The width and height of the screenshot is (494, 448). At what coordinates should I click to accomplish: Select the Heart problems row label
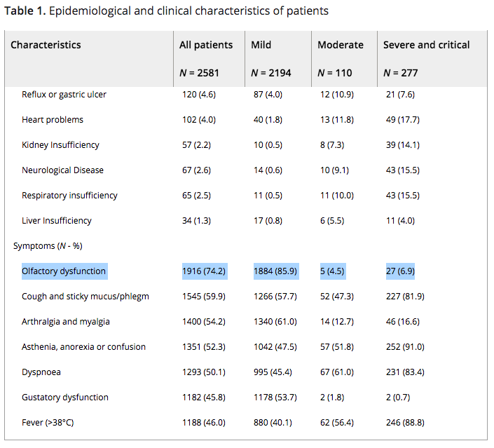(x=53, y=120)
